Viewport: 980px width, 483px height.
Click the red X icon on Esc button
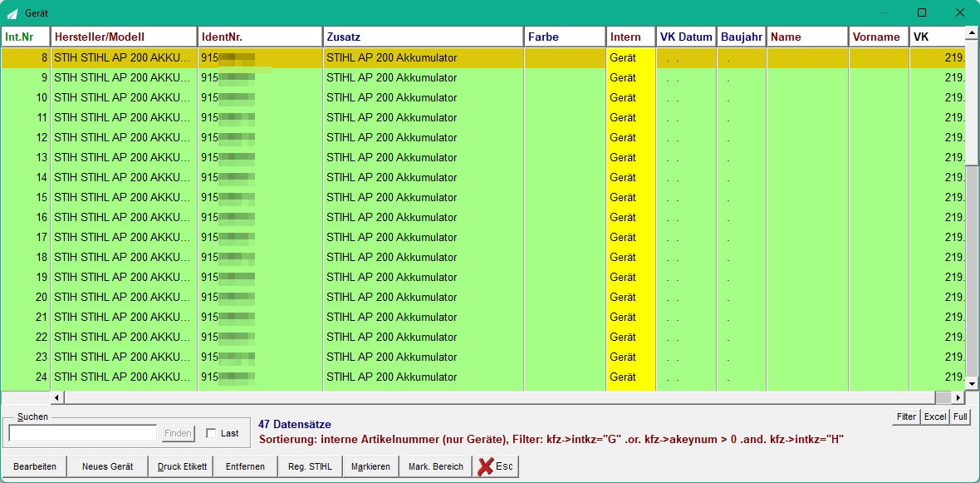pyautogui.click(x=486, y=466)
